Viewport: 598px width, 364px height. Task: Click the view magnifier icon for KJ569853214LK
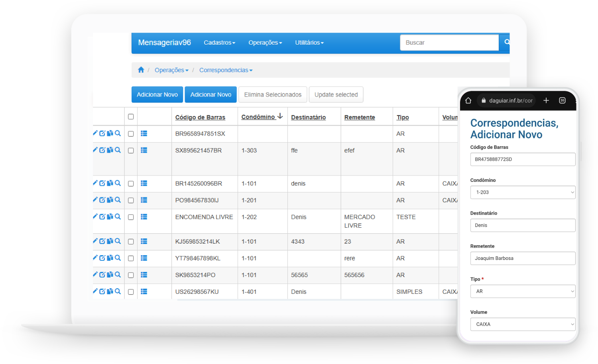point(118,241)
